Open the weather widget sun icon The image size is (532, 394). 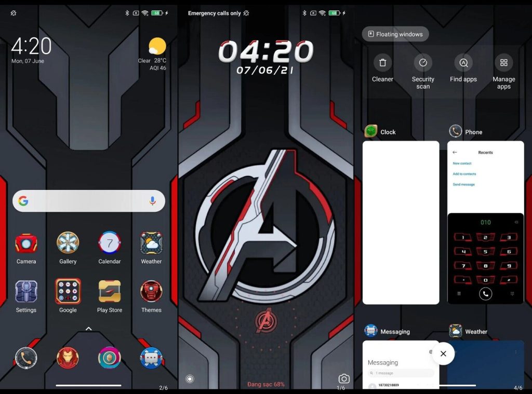point(157,46)
